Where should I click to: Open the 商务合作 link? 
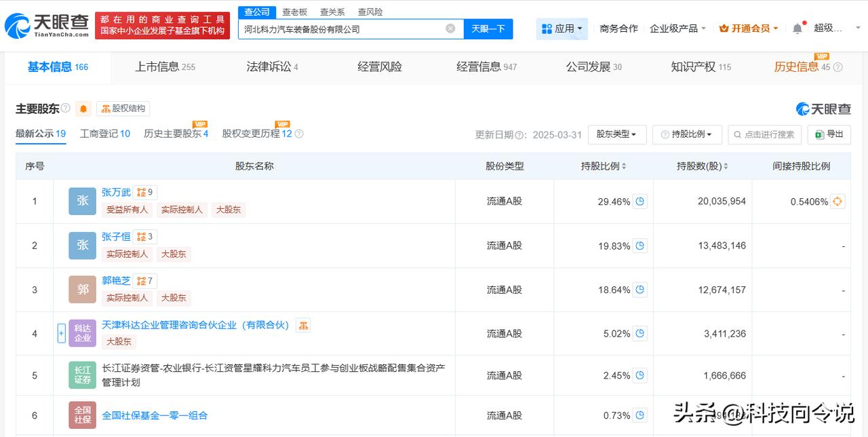[618, 28]
